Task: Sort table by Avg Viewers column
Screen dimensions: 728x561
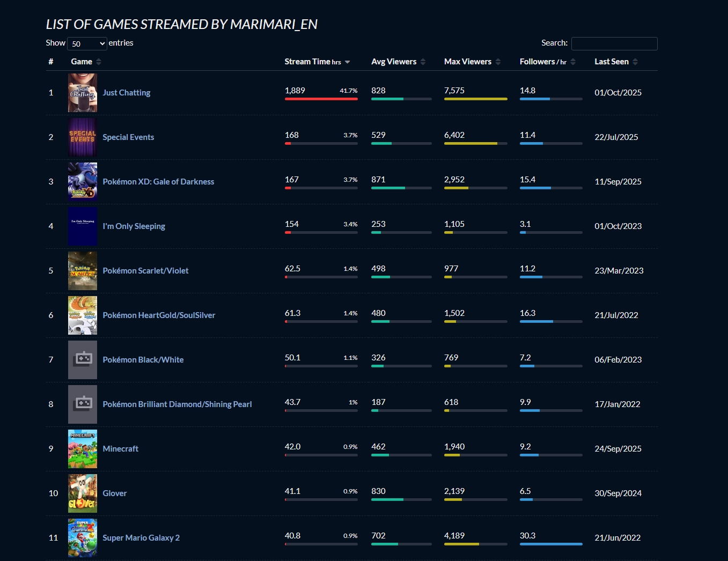Action: [398, 62]
